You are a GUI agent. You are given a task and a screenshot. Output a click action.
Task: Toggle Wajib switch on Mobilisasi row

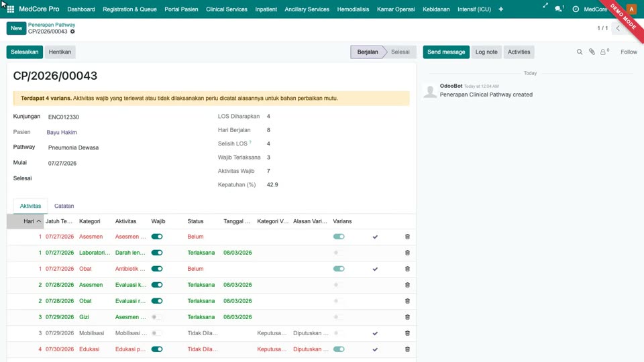tap(157, 333)
